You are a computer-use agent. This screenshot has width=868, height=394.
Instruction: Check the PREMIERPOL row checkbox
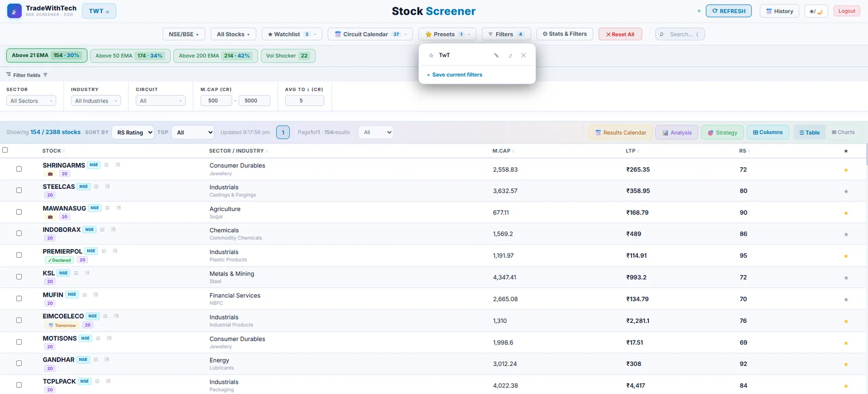coord(19,255)
